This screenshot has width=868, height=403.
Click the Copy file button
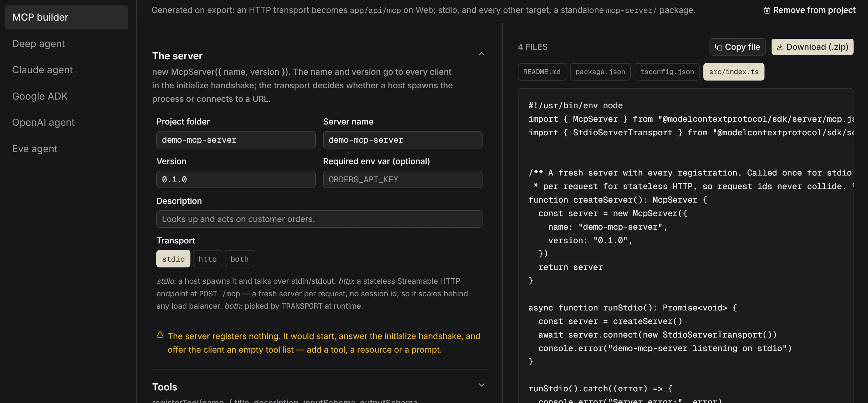pyautogui.click(x=737, y=47)
